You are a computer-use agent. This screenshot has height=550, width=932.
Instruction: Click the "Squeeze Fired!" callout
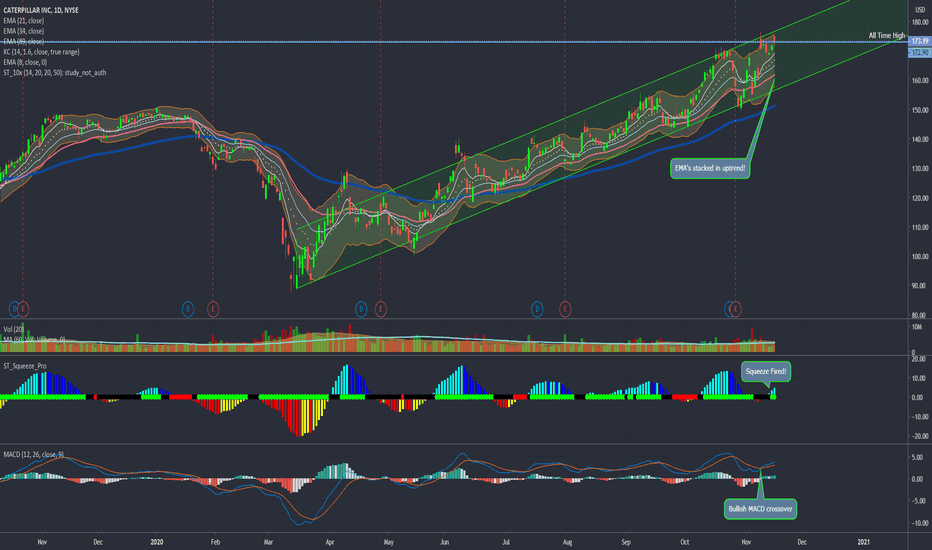point(766,372)
